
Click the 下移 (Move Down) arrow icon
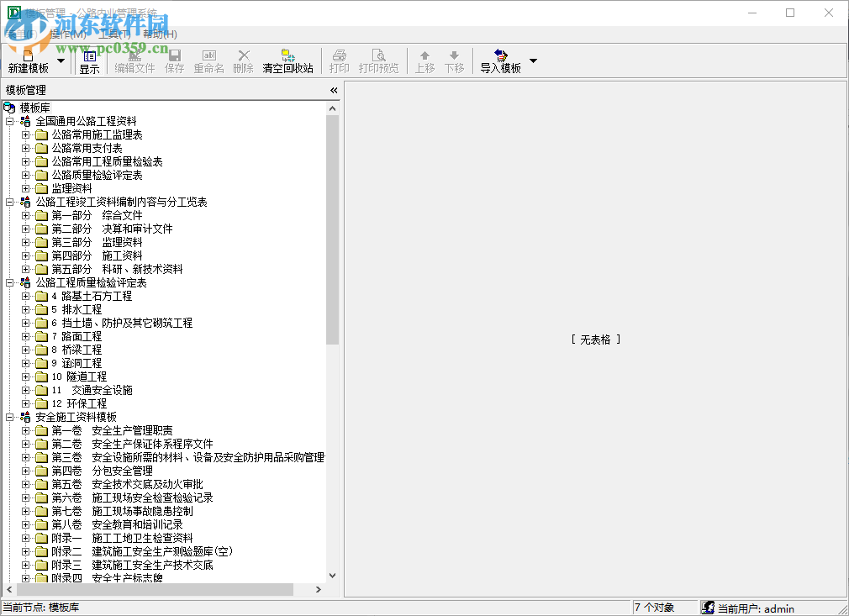(454, 55)
